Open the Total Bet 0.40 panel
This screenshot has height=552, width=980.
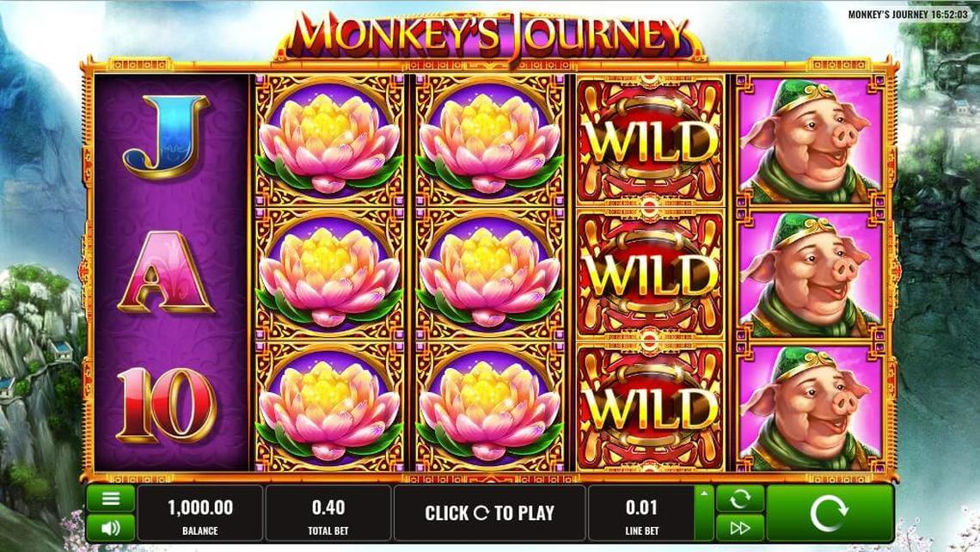tap(328, 513)
